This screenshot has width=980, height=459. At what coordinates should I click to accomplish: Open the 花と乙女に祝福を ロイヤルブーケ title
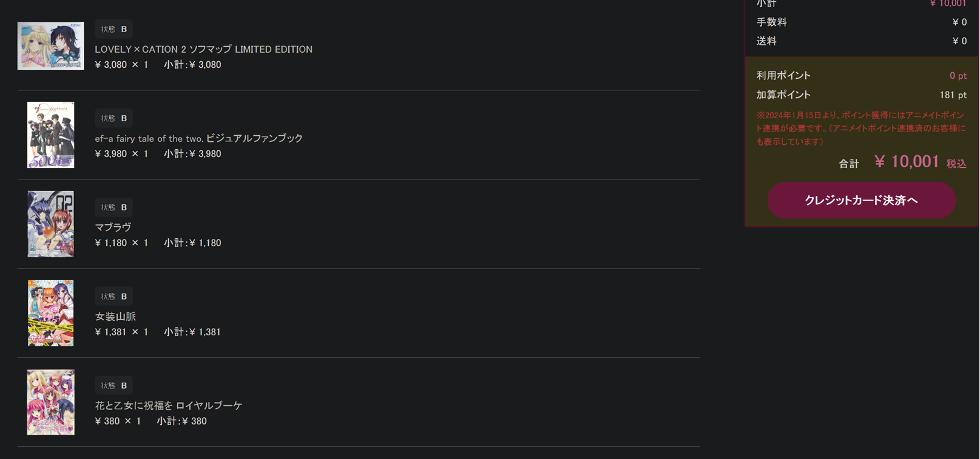click(168, 406)
